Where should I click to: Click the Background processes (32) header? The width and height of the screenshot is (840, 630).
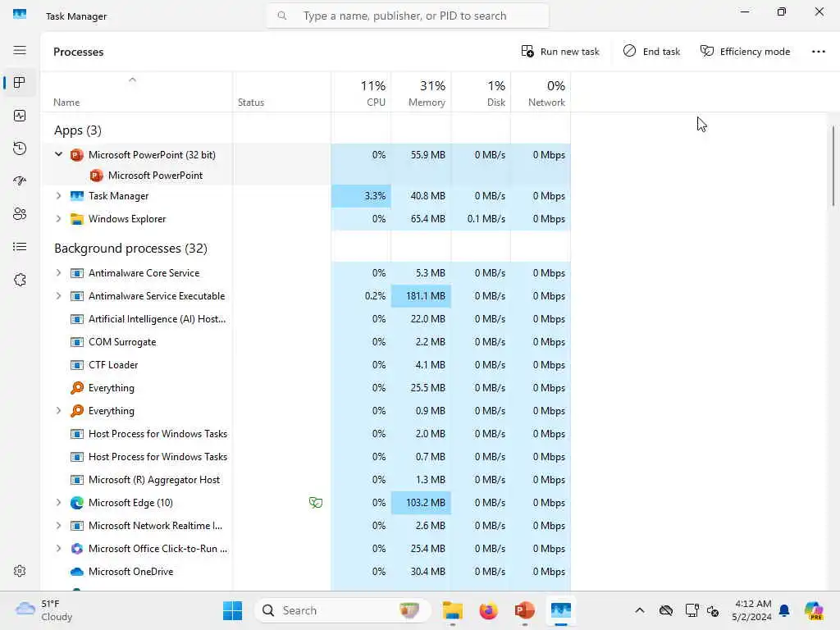[130, 249]
